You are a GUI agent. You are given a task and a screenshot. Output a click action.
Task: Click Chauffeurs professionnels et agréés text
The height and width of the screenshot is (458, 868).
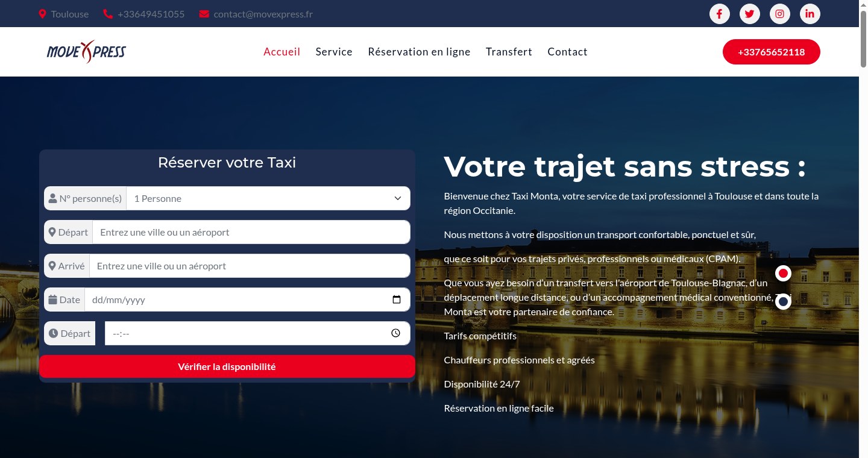(520, 360)
